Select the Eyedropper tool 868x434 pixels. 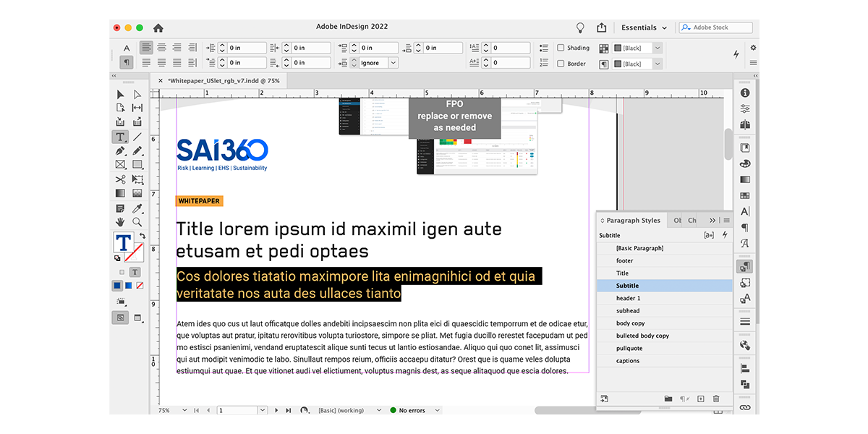(137, 208)
